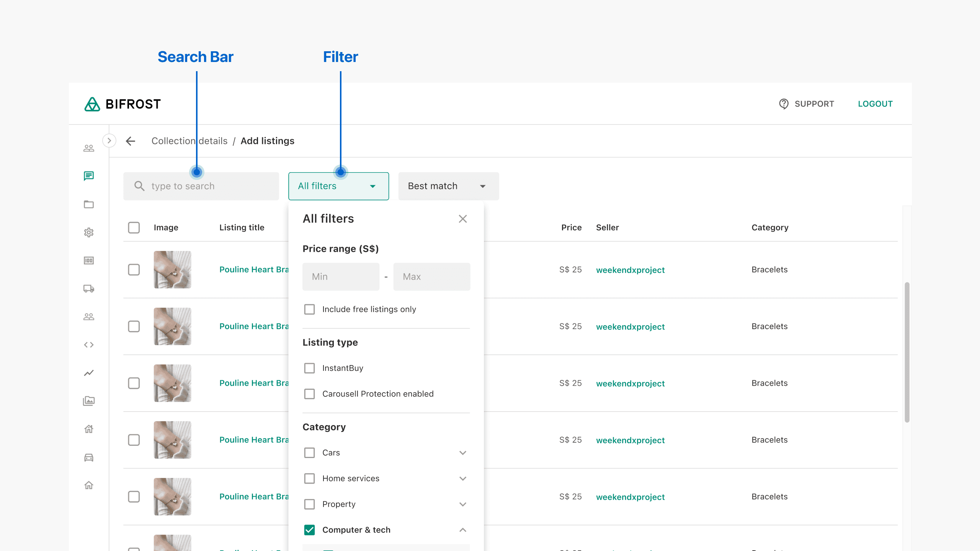The width and height of the screenshot is (980, 551).
Task: Open the delivery truck sidebar icon
Action: [x=89, y=289]
